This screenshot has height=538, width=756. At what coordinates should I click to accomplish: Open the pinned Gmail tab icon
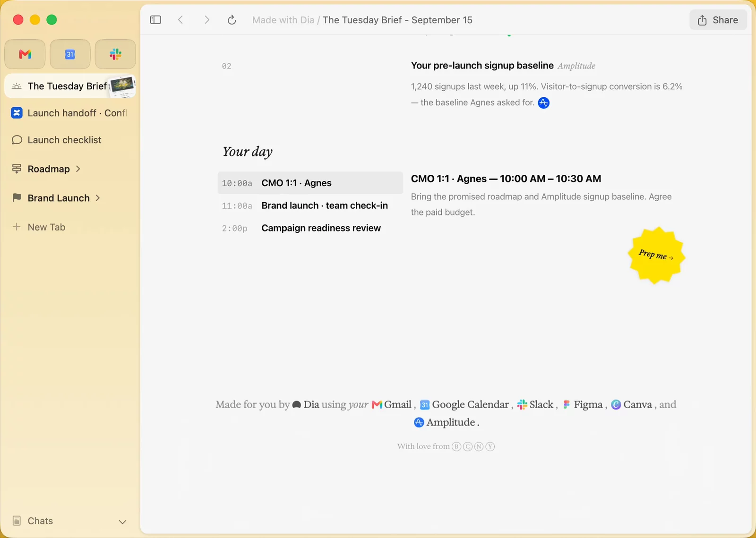[25, 54]
